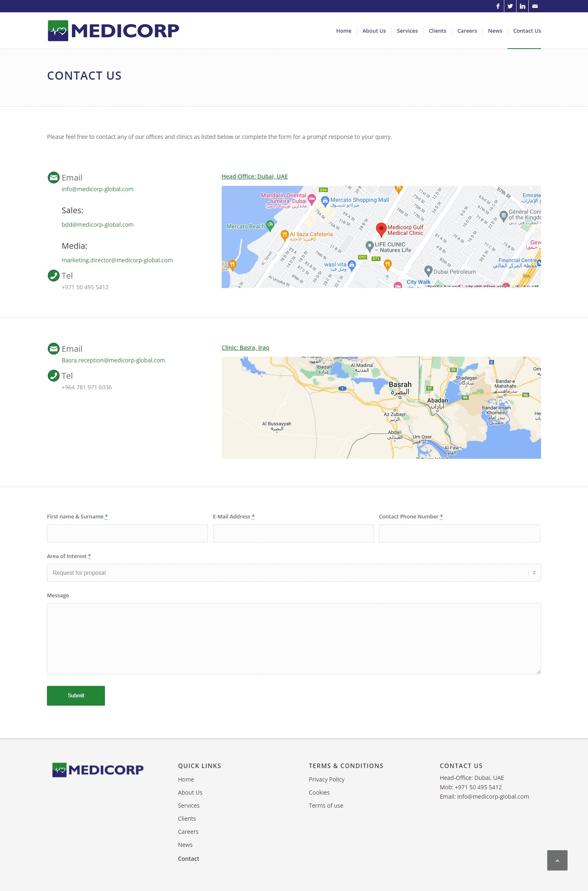588x891 pixels.
Task: Click the info@medicorp-global.com link under Email
Action: click(x=98, y=189)
